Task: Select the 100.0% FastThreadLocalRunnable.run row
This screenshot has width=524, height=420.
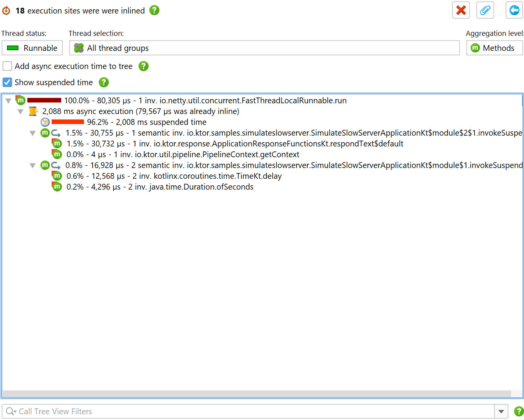Action: coord(205,101)
